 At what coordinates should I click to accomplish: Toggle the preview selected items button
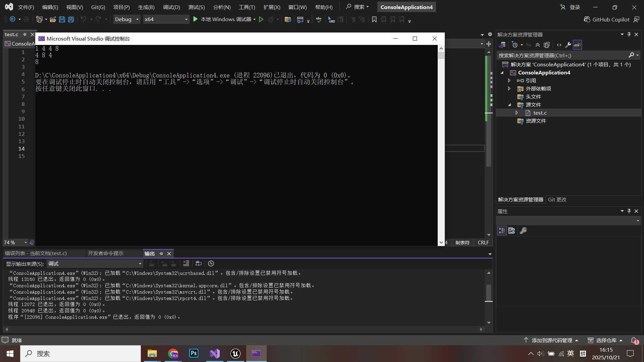coord(577,45)
